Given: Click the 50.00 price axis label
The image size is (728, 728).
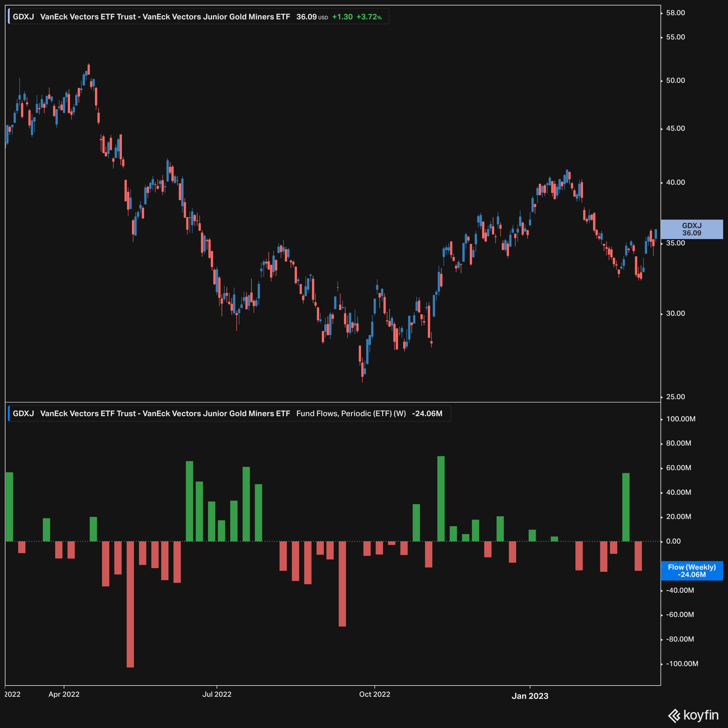Looking at the screenshot, I should tap(675, 80).
